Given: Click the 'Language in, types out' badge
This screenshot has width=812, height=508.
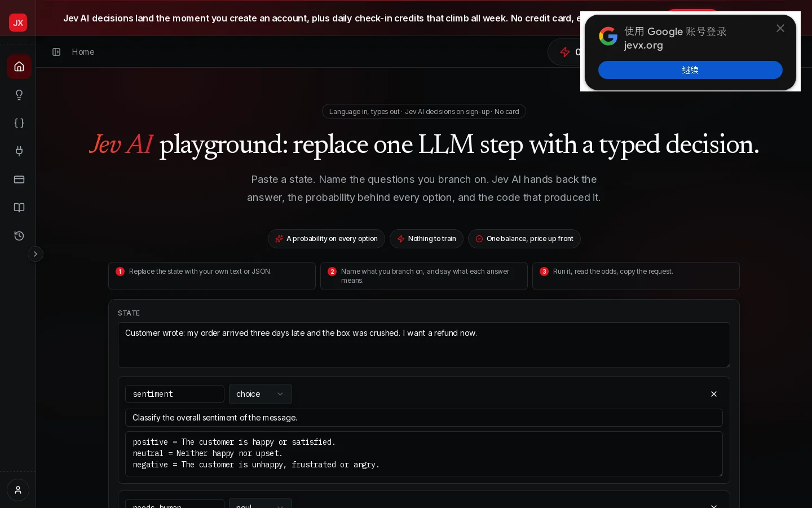Looking at the screenshot, I should (424, 112).
